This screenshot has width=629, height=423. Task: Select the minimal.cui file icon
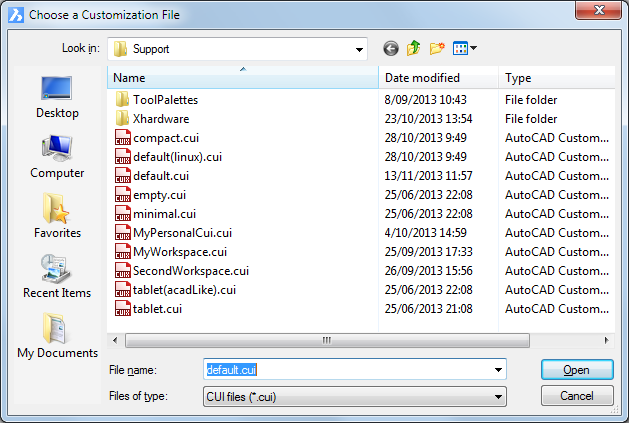(x=122, y=214)
